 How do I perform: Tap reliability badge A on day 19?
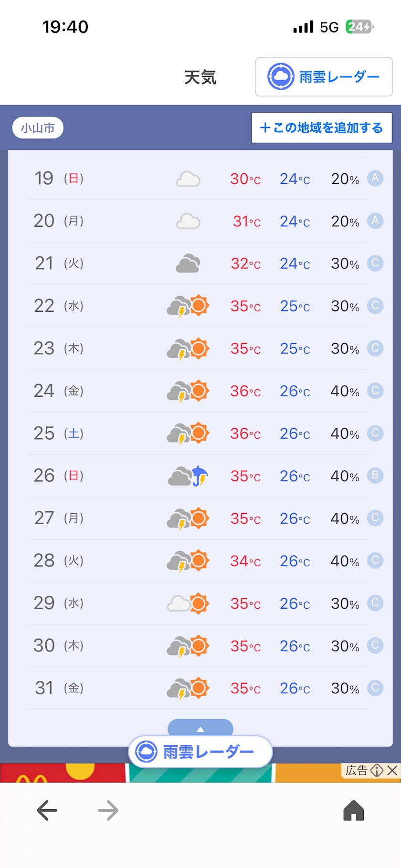click(x=375, y=178)
